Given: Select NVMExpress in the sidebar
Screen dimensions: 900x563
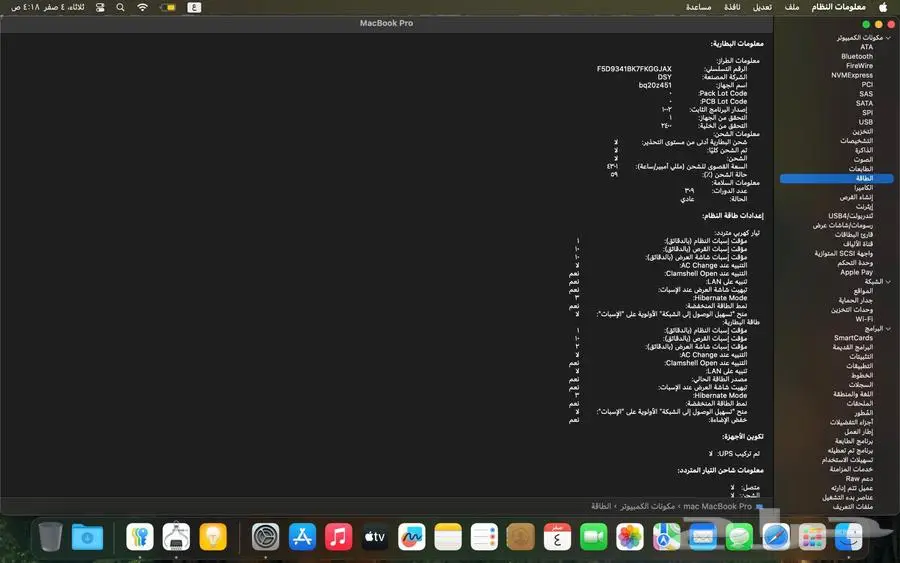Looking at the screenshot, I should coord(852,75).
